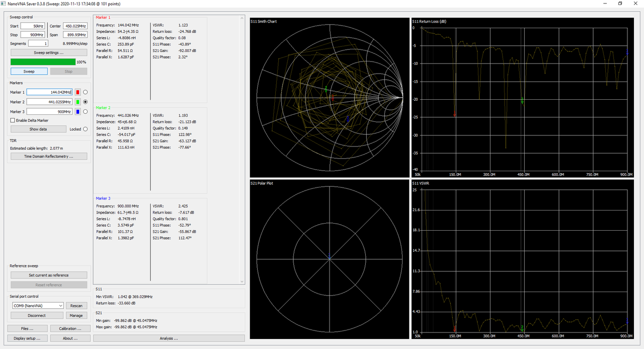
Task: Click the Reset reference button
Action: click(x=49, y=285)
